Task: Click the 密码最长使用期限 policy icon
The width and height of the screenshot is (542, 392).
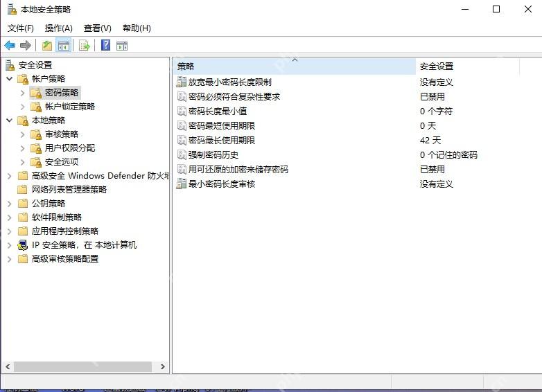Action: click(182, 140)
